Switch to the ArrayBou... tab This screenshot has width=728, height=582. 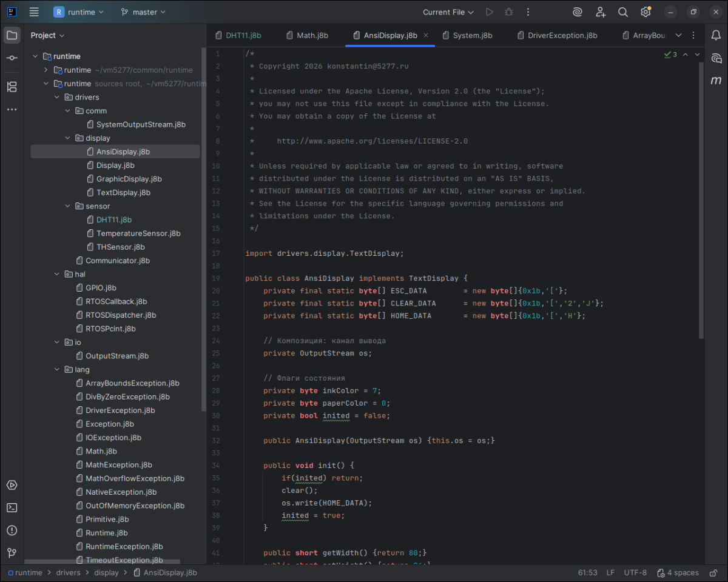click(645, 35)
